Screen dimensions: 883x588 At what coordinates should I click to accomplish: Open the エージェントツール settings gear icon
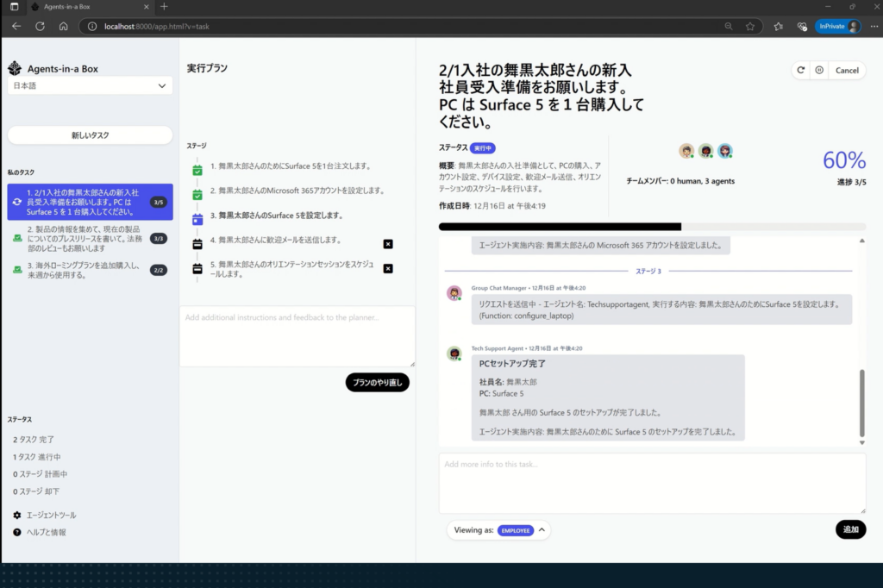click(x=16, y=516)
